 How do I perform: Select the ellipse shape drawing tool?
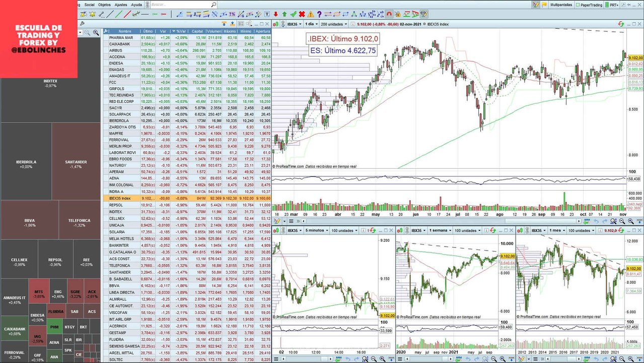336,14
